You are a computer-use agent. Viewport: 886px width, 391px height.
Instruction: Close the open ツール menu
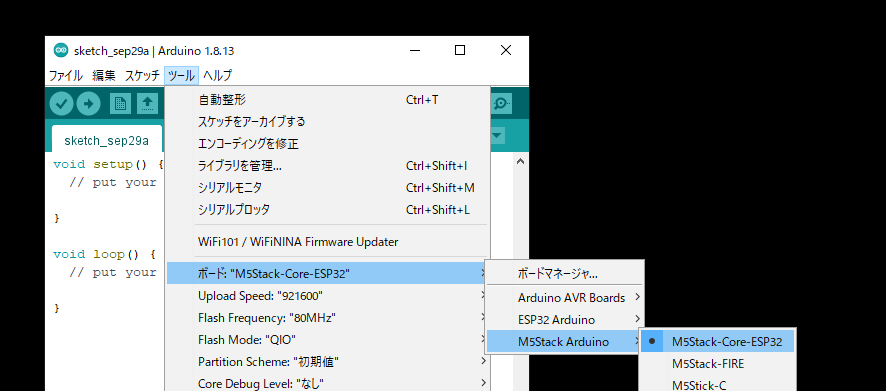[x=181, y=75]
